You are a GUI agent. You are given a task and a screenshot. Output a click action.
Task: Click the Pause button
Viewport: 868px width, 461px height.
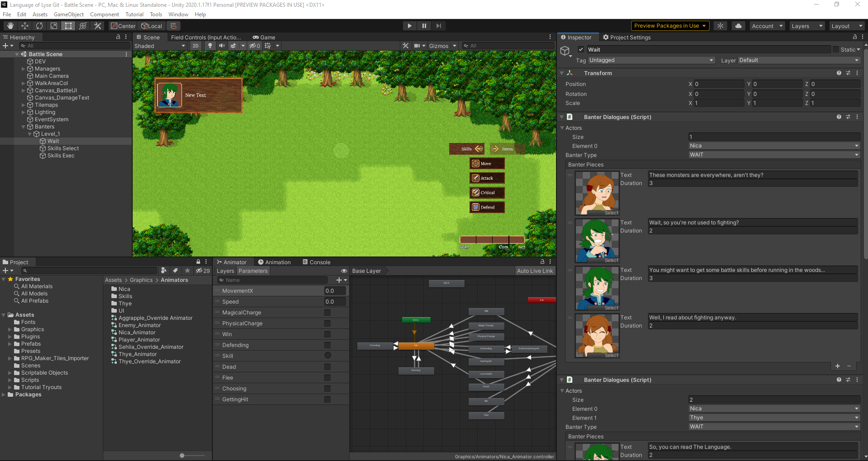424,26
